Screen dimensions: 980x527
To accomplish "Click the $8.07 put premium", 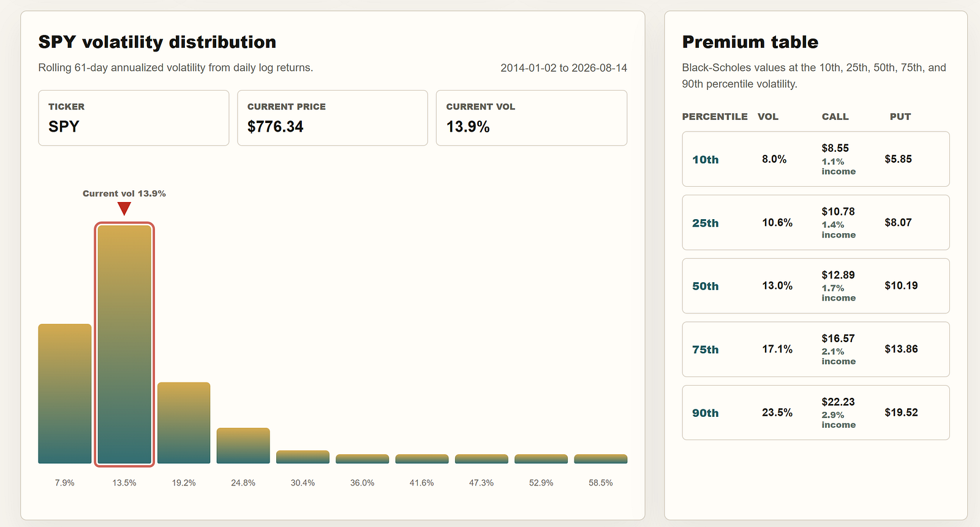I will 899,223.
